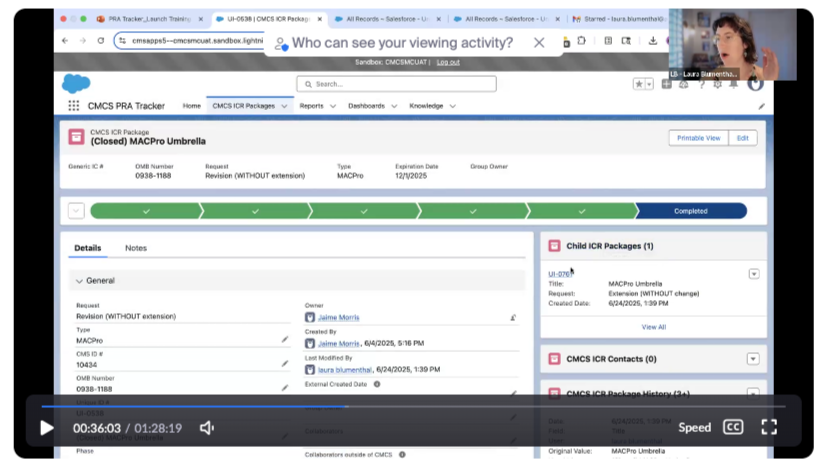This screenshot has height=469, width=829.
Task: Switch video to fullscreen
Action: click(x=769, y=427)
